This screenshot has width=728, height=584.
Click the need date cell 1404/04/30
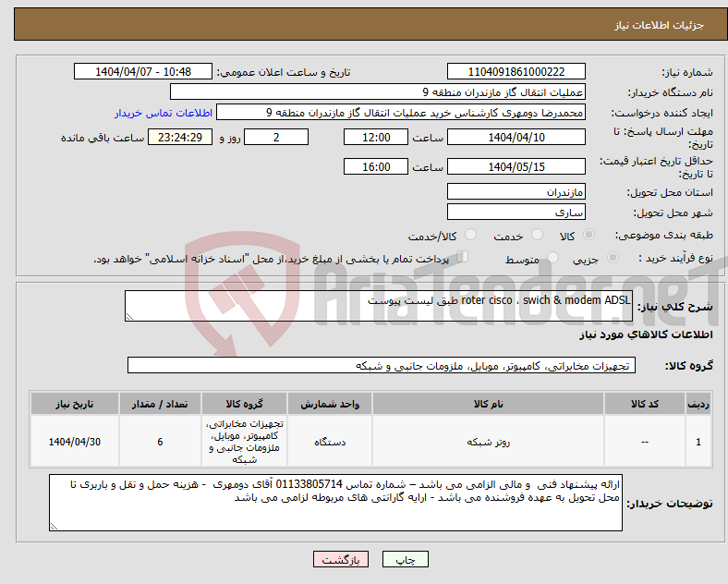(75, 442)
